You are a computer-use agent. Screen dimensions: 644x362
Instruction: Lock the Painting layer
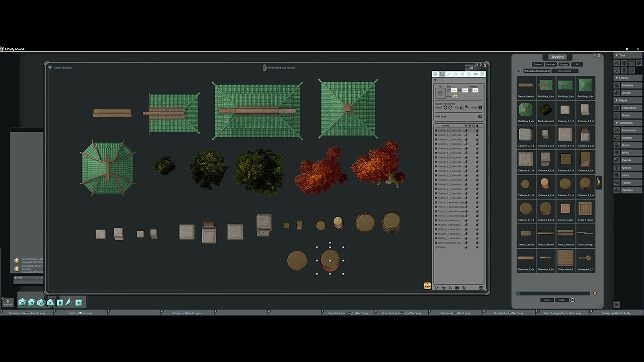point(477,247)
